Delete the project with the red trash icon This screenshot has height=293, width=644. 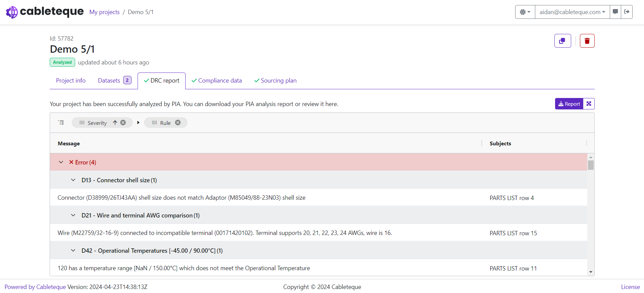click(587, 41)
